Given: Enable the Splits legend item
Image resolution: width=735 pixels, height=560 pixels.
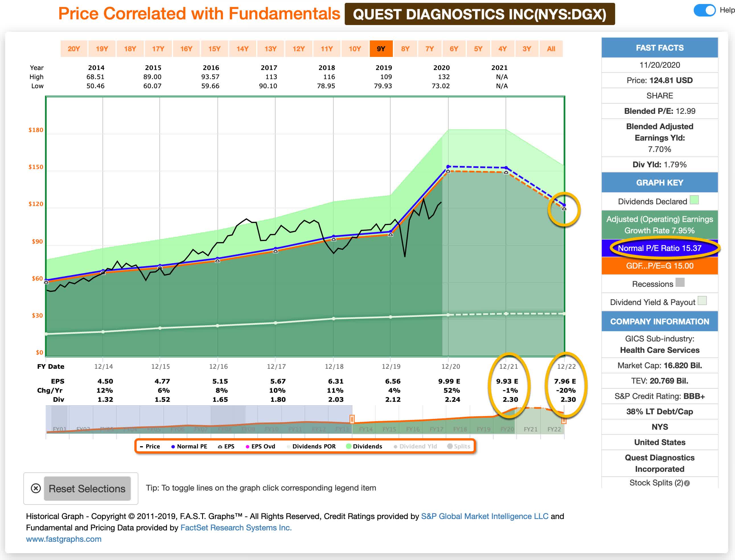Looking at the screenshot, I should pos(459,446).
